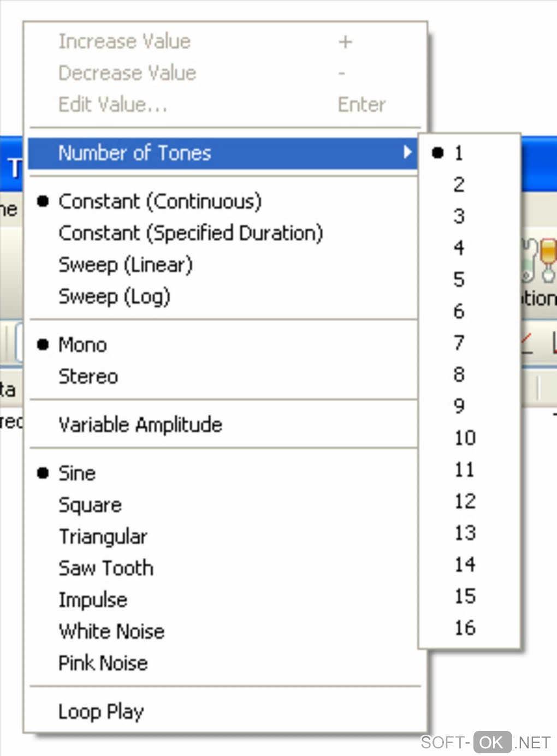Select Mono output option
Screen dimensions: 557x756
click(83, 344)
